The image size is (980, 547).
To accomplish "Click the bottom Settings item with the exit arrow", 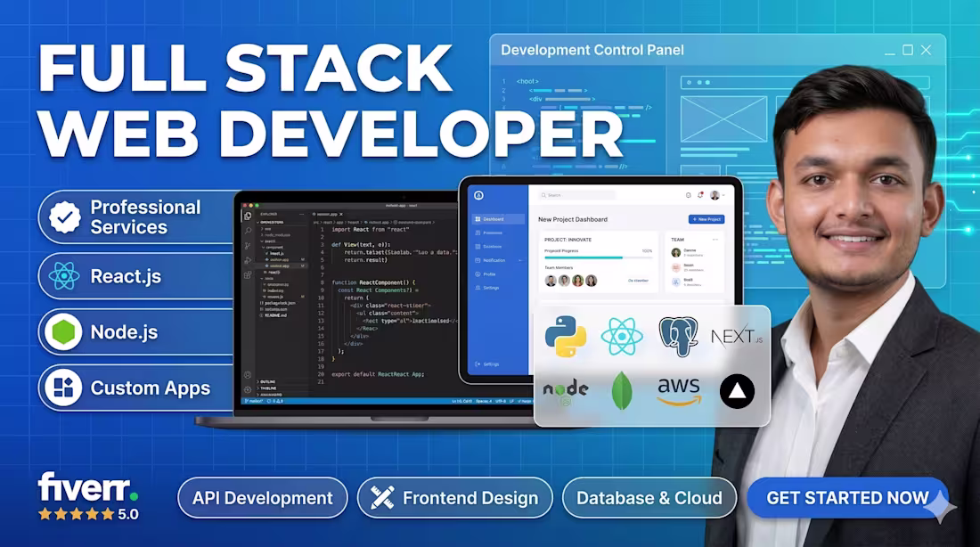I will coord(486,364).
